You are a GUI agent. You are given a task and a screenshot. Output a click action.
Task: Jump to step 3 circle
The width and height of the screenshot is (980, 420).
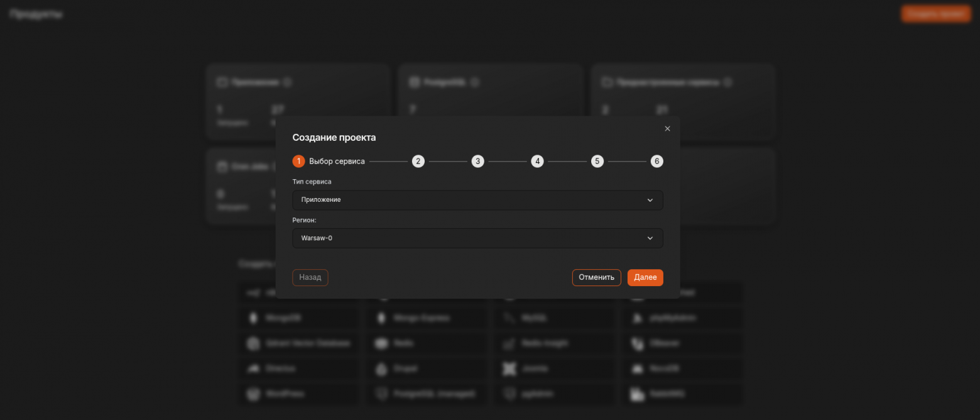478,162
